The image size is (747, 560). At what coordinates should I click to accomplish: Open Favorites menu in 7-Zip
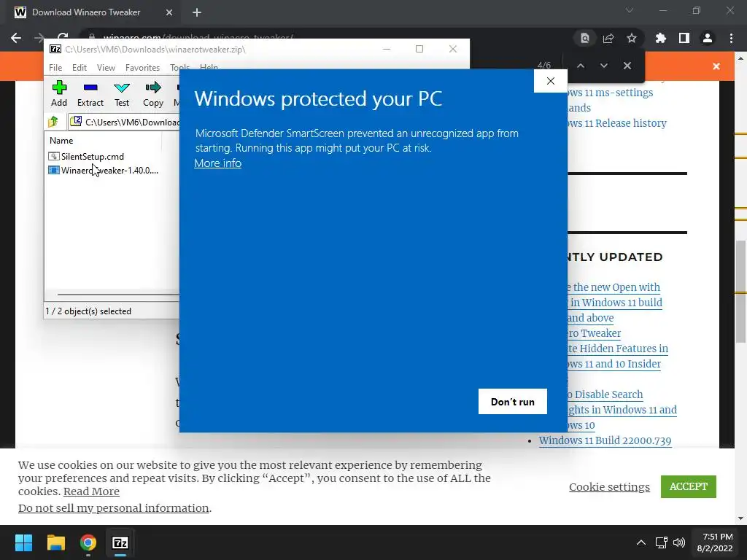tap(142, 68)
